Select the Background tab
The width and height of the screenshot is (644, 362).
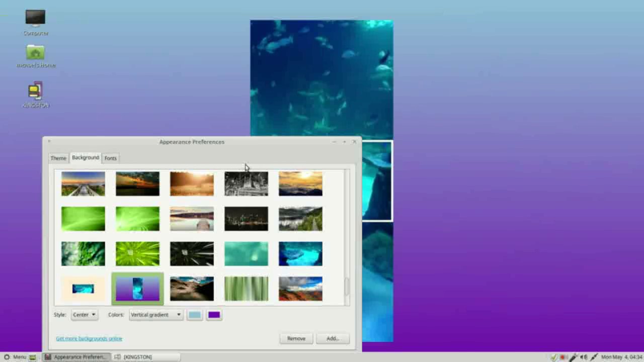pyautogui.click(x=86, y=157)
